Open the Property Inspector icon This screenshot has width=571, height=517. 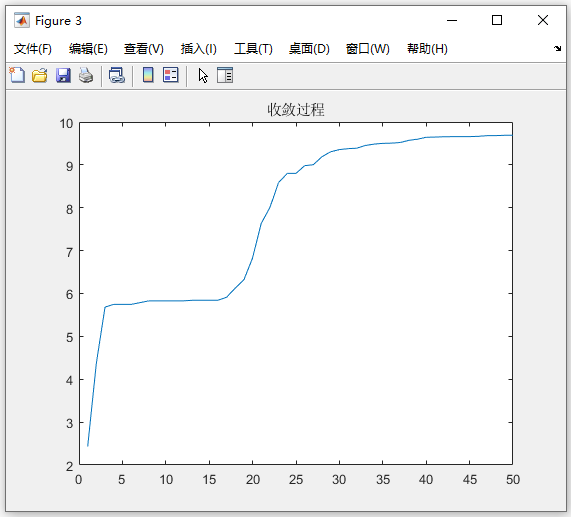(225, 75)
